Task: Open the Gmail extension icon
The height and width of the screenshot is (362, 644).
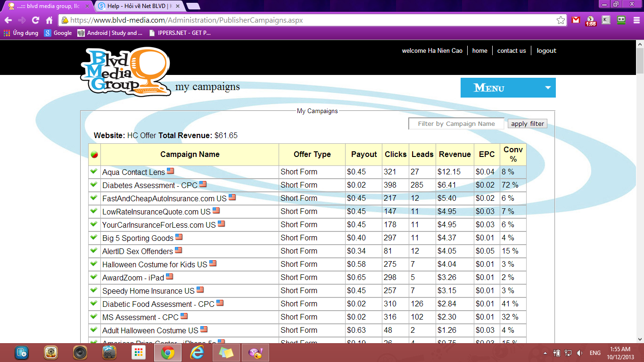Action: point(576,20)
